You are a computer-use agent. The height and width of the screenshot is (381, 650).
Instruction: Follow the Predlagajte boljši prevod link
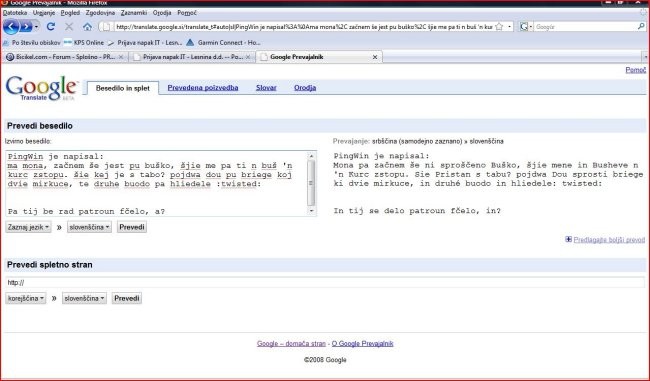pos(609,240)
